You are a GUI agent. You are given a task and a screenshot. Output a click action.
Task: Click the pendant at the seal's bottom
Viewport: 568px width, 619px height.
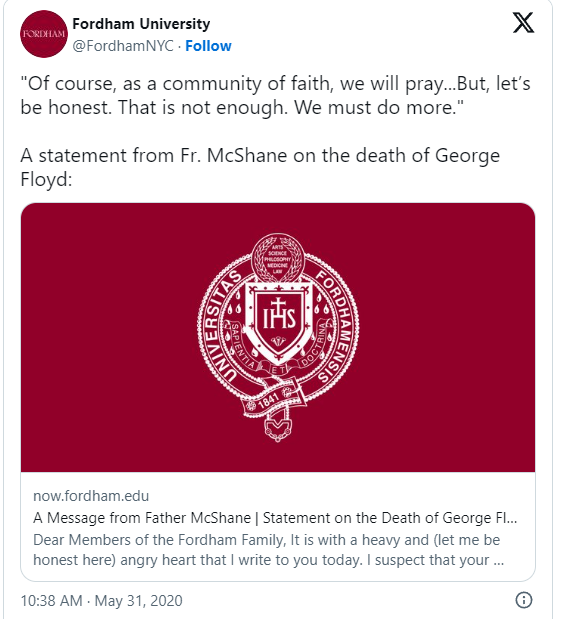point(278,428)
